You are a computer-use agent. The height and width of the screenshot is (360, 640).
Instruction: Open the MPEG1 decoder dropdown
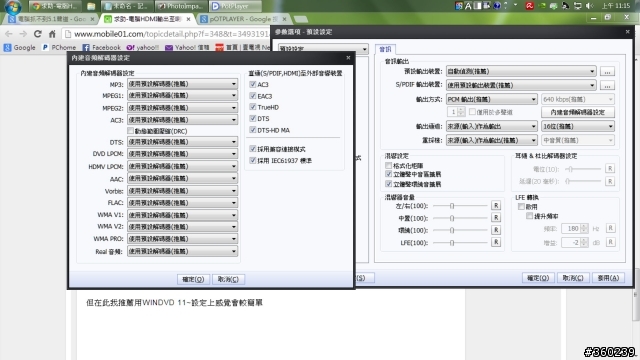(182, 96)
